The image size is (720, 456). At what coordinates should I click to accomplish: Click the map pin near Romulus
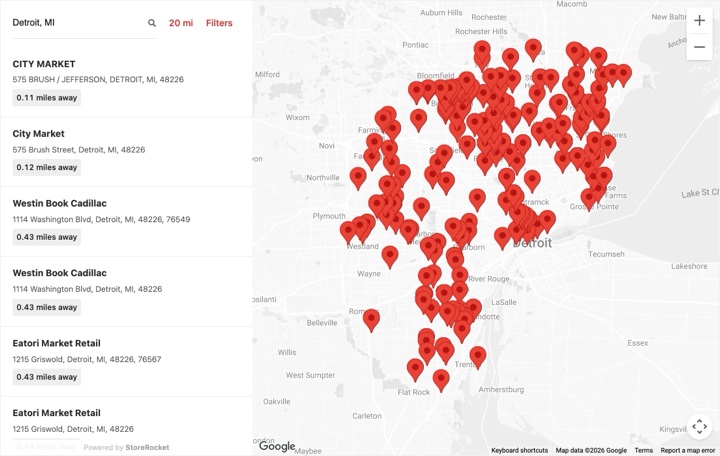coord(371,320)
